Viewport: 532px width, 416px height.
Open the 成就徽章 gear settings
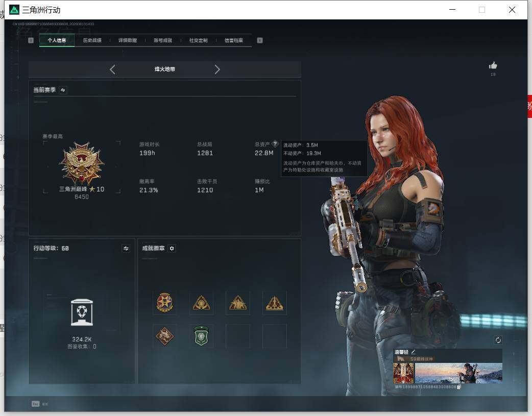click(x=172, y=249)
